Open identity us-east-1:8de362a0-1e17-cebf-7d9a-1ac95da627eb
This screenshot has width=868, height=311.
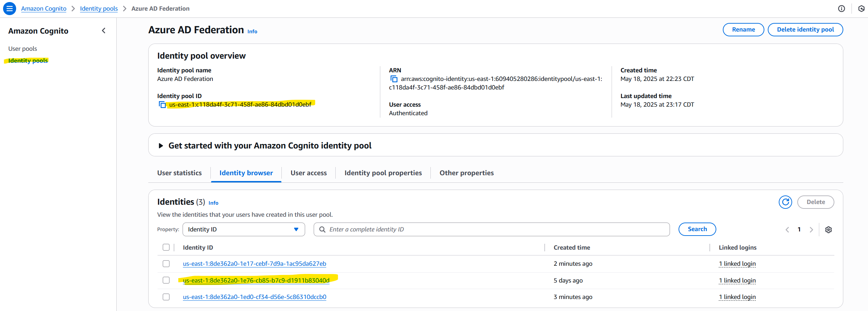pos(254,264)
